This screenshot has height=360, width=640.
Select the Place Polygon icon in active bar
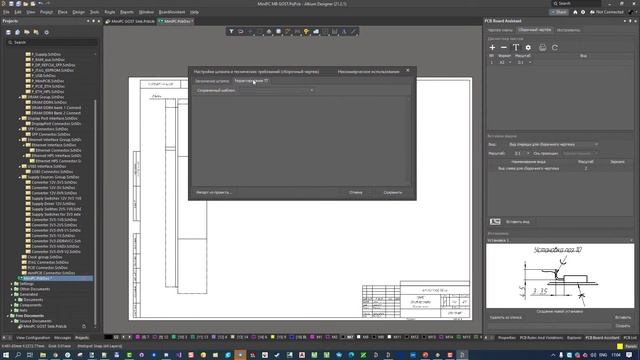(x=316, y=31)
